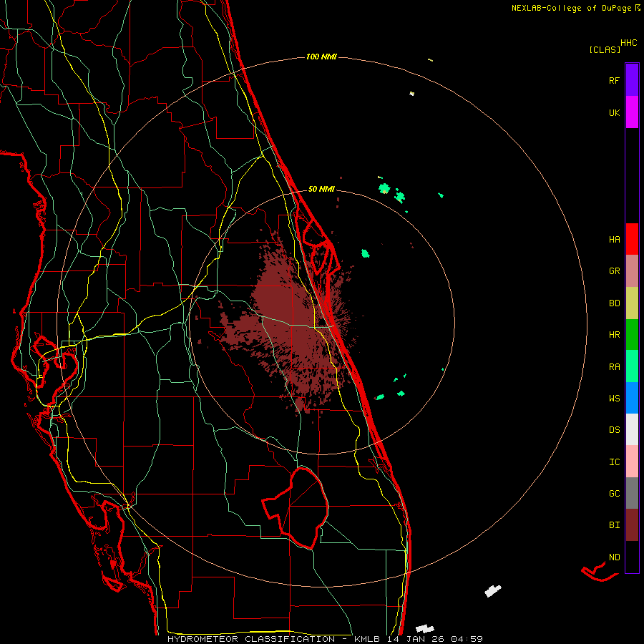Click the IC legend label
Image resolution: width=644 pixels, height=644 pixels.
point(614,462)
